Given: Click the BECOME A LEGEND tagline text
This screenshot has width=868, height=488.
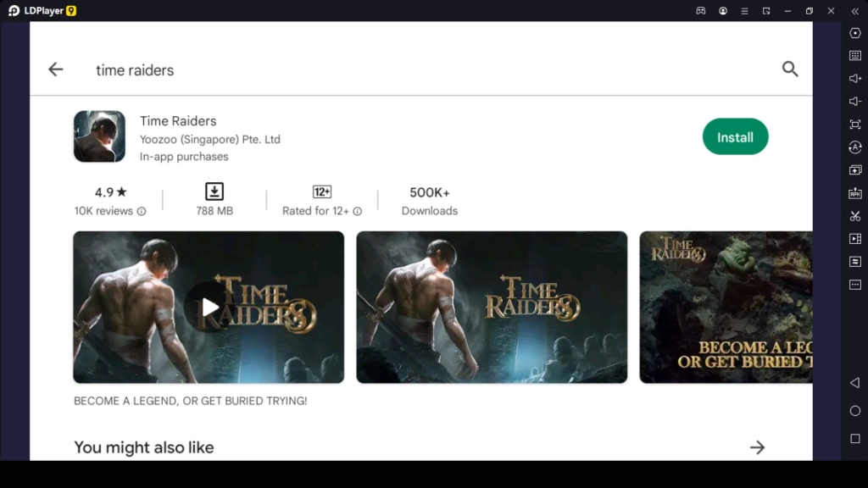Looking at the screenshot, I should coord(191,401).
